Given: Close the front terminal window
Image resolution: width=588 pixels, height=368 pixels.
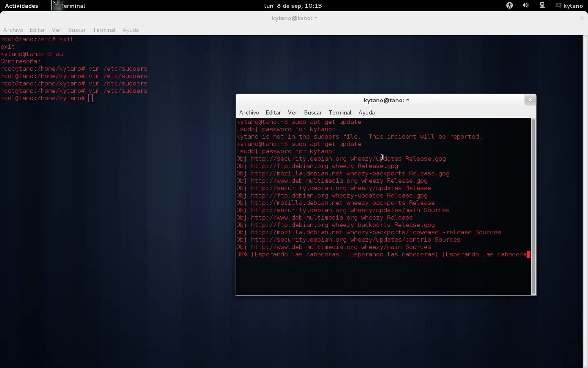Looking at the screenshot, I should [x=530, y=100].
